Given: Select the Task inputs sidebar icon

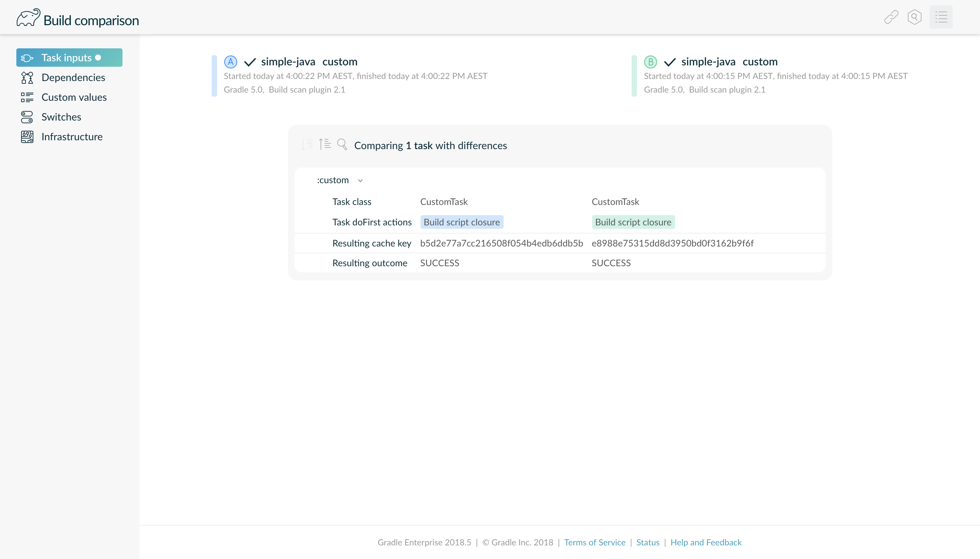Looking at the screenshot, I should [x=27, y=57].
